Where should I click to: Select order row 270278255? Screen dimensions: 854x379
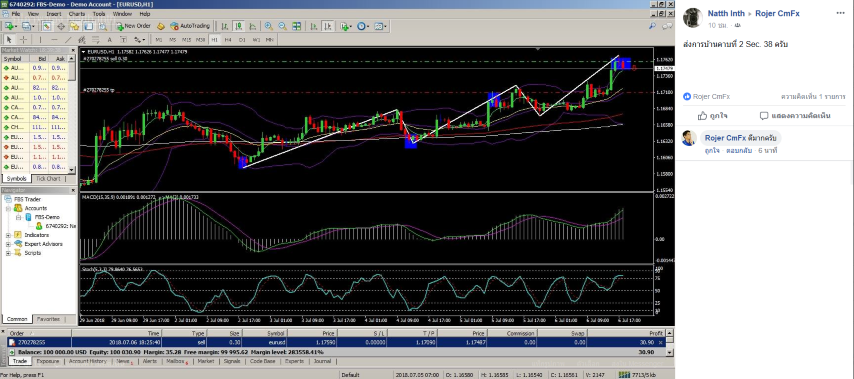tap(336, 342)
